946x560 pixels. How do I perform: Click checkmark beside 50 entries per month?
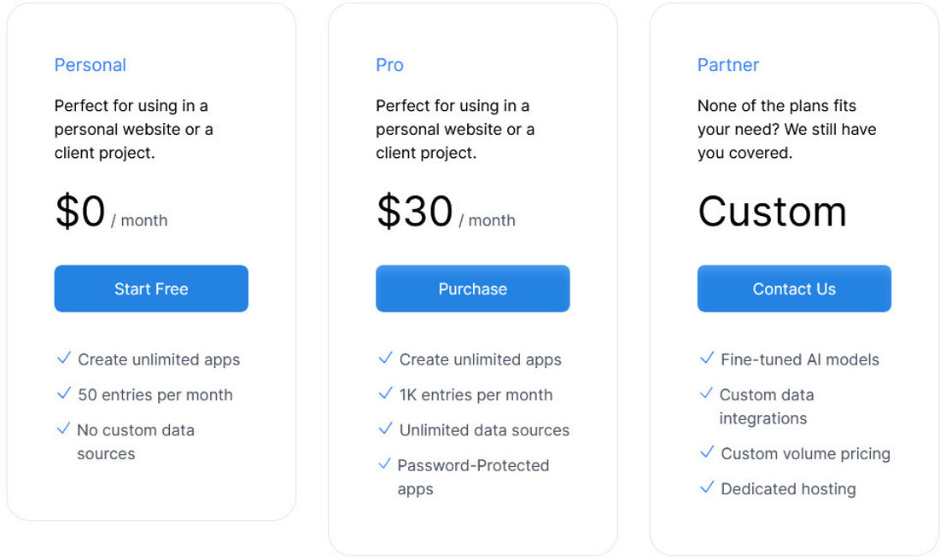[64, 394]
